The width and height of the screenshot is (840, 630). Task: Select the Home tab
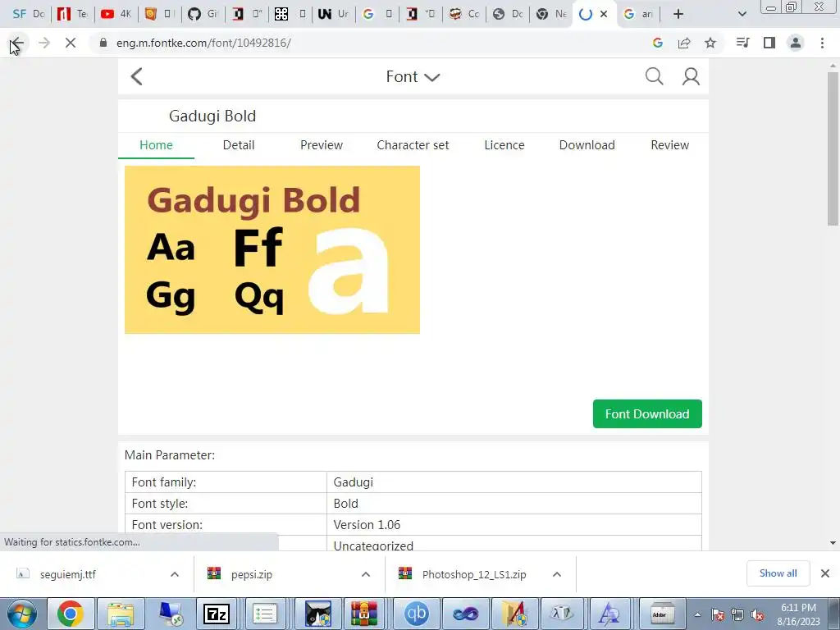coord(156,145)
